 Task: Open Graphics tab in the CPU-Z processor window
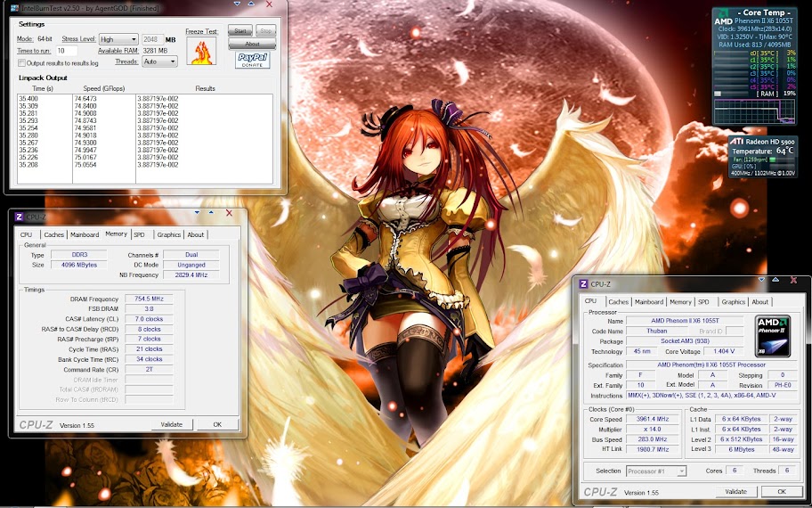pyautogui.click(x=734, y=302)
